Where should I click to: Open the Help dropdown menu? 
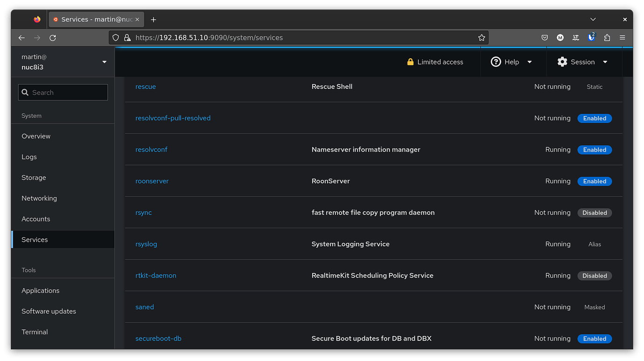tap(529, 62)
